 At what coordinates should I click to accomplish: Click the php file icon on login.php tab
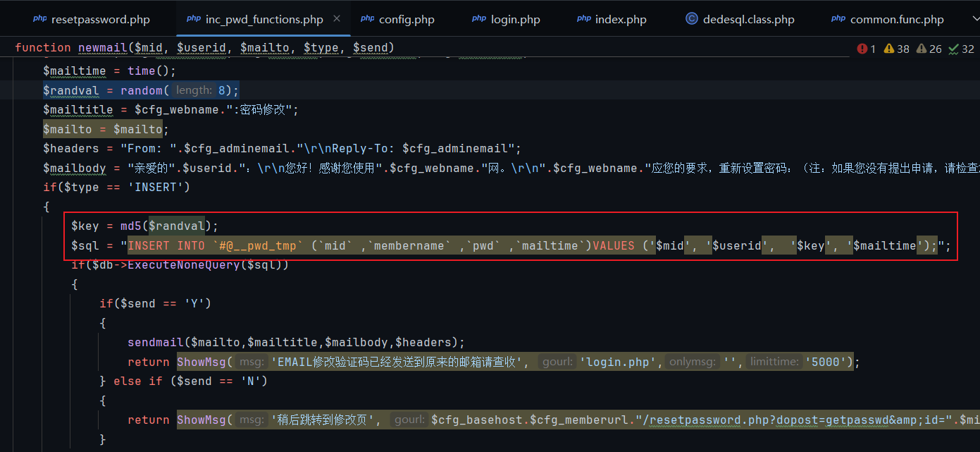tap(479, 19)
